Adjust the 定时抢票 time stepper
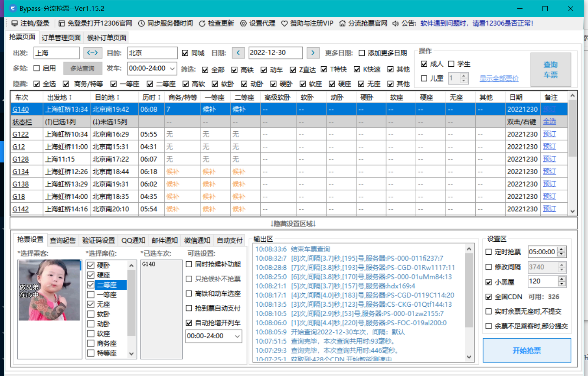 click(x=562, y=252)
